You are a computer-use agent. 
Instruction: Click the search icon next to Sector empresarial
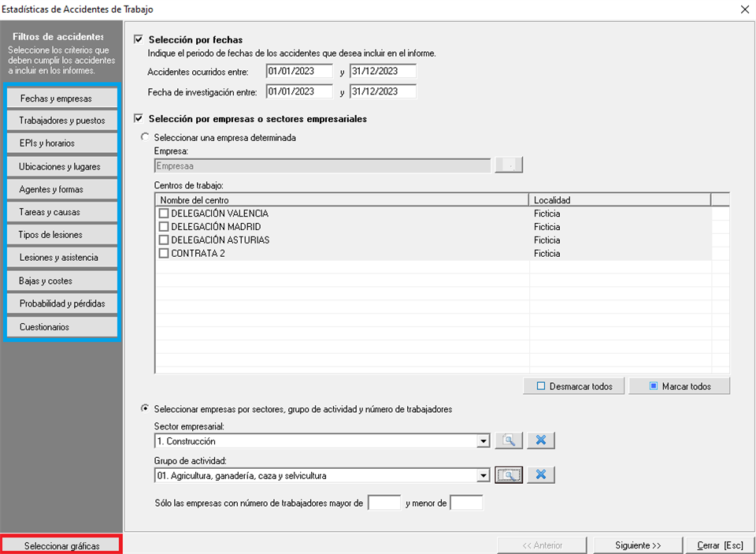coord(509,441)
